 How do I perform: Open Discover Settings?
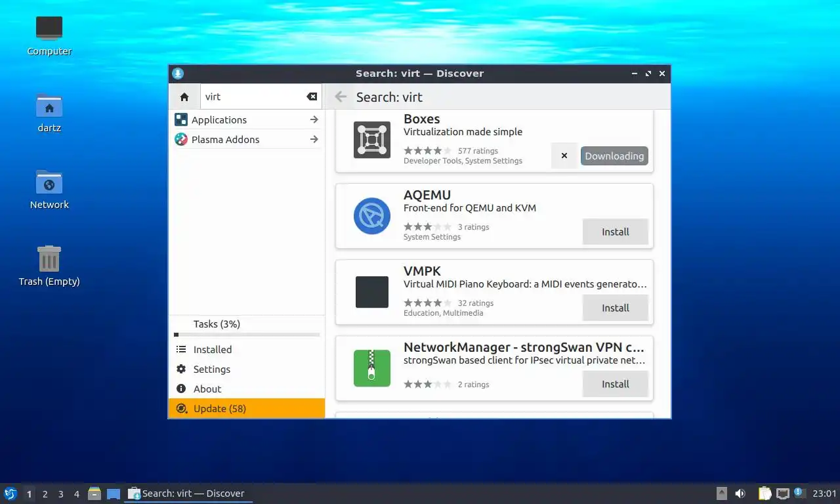[x=247, y=369]
